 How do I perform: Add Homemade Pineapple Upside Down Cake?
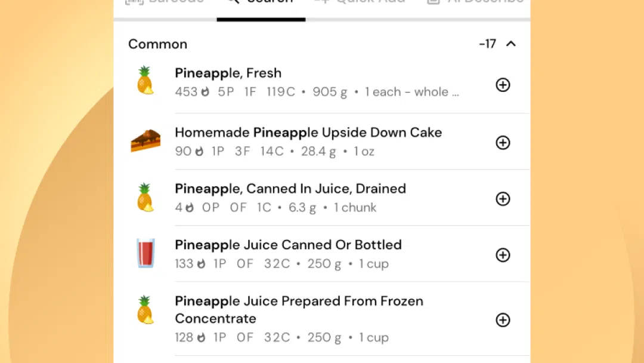coord(503,143)
